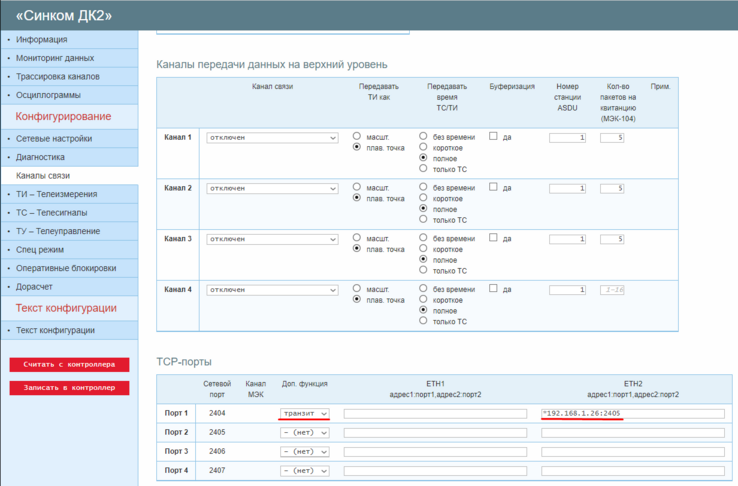Open the Информация sidebar section
This screenshot has height=486, width=738.
tap(42, 40)
